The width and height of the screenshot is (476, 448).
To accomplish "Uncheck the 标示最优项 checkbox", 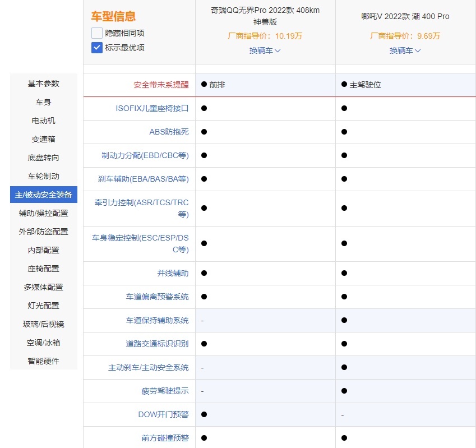I will 97,48.
